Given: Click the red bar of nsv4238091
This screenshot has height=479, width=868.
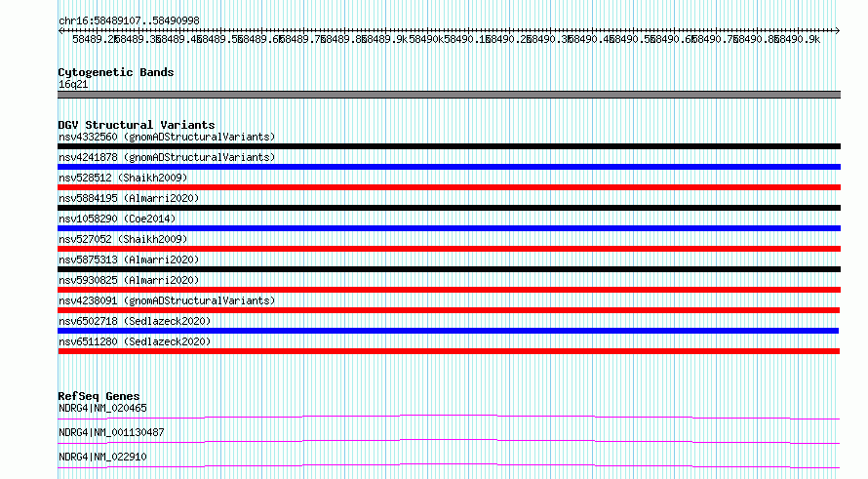Looking at the screenshot, I should [x=449, y=310].
